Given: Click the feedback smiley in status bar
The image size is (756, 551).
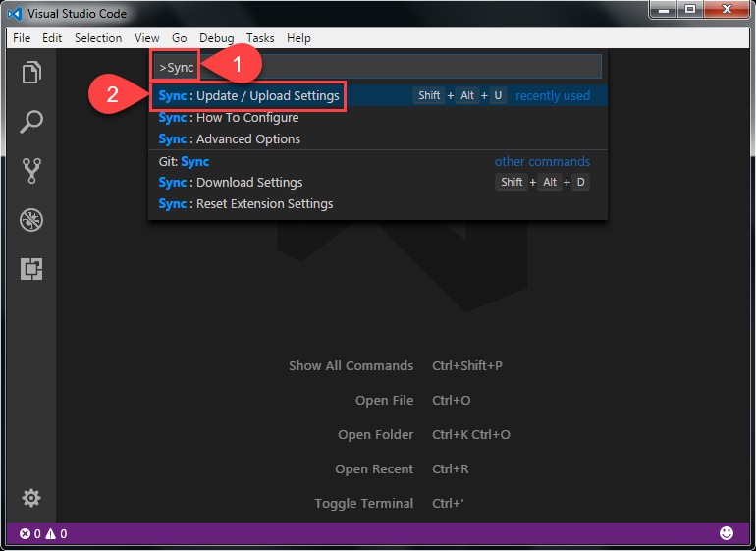Looking at the screenshot, I should (x=727, y=533).
